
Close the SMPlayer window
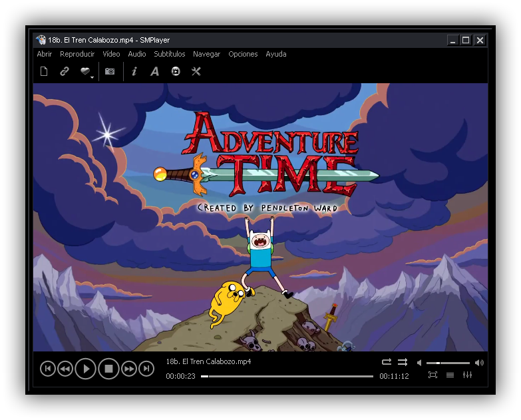point(480,40)
